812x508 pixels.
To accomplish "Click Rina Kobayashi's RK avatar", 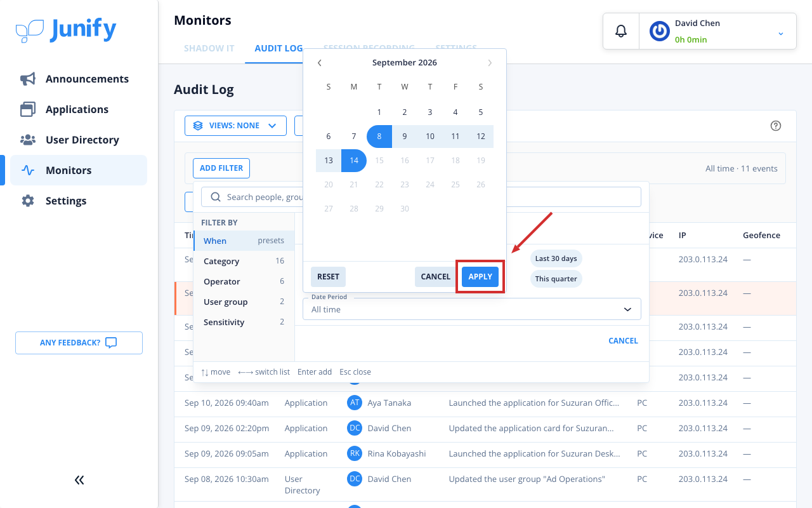I will click(x=355, y=453).
